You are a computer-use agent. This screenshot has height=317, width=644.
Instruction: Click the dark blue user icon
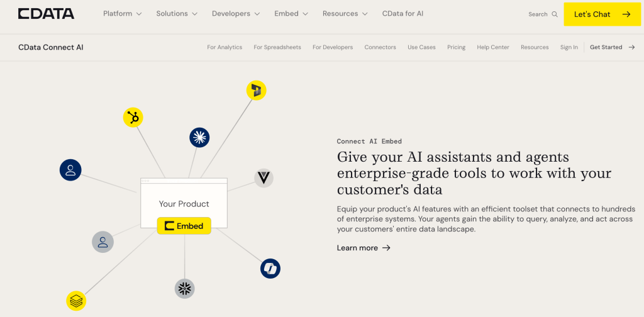coord(70,170)
